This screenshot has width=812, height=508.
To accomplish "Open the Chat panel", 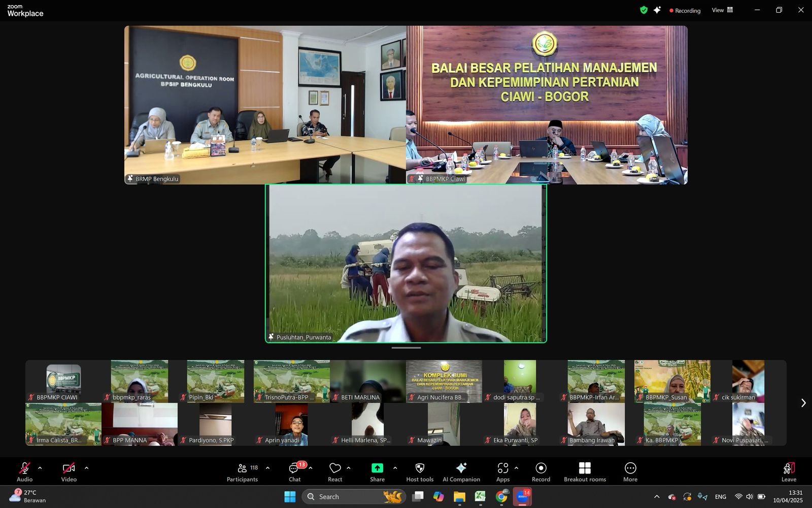I will tap(295, 472).
